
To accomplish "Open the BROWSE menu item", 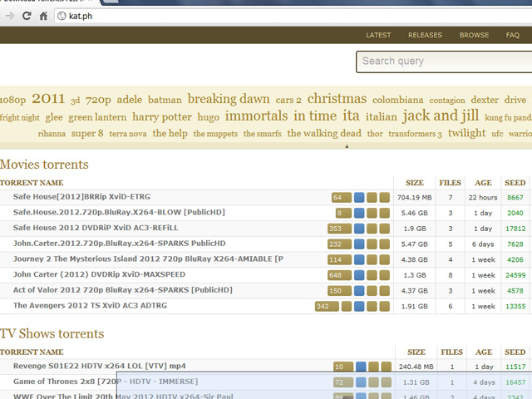I will pyautogui.click(x=474, y=35).
